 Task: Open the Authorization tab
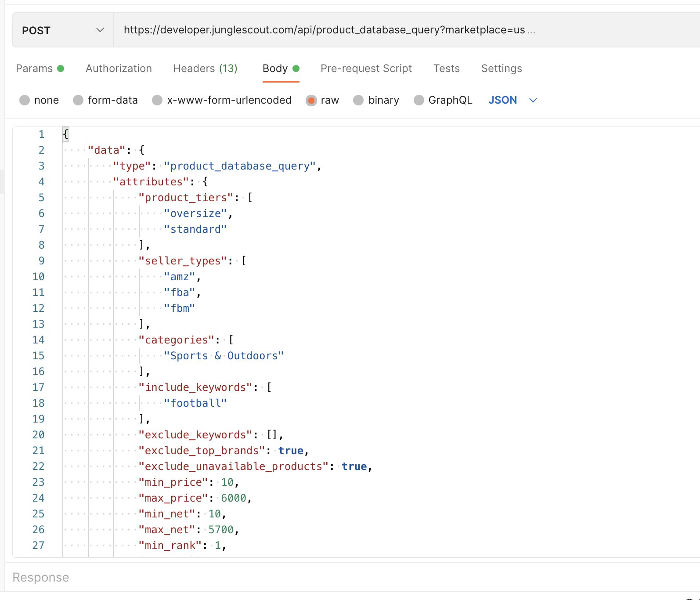[119, 69]
